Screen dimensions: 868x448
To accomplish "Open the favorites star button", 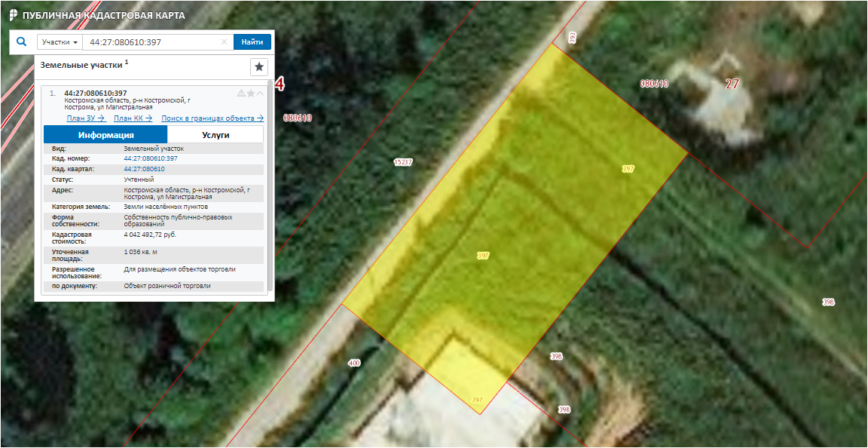I will click(x=259, y=67).
